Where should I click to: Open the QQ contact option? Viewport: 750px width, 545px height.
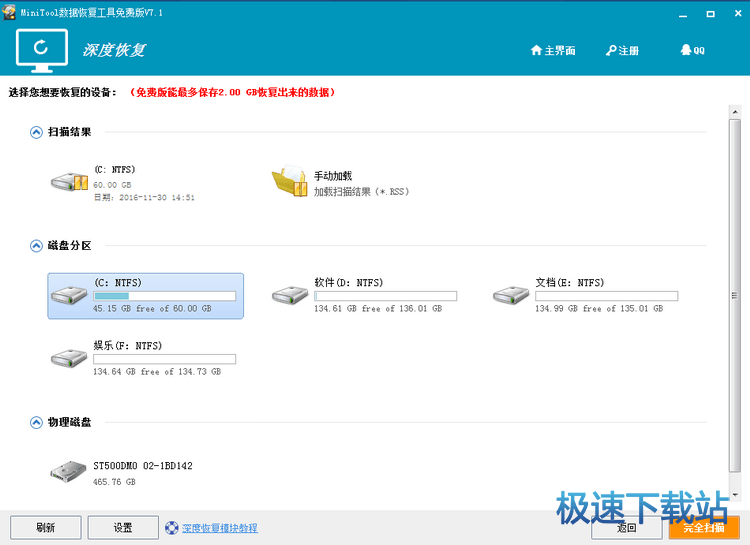[692, 50]
